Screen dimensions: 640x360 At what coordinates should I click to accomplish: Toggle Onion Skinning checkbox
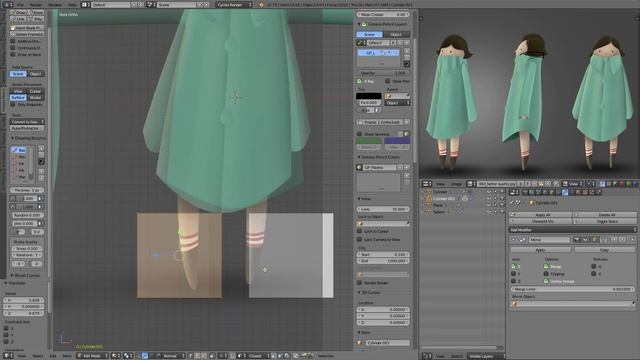click(x=360, y=134)
